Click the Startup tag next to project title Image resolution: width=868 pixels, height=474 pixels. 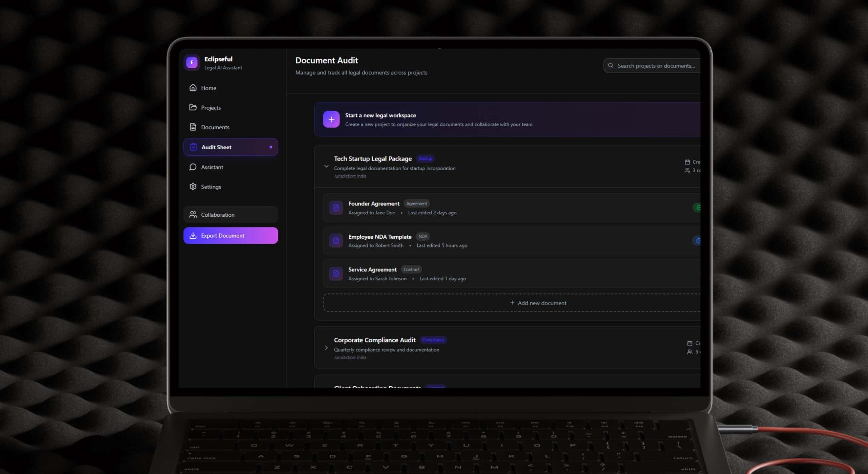[425, 159]
